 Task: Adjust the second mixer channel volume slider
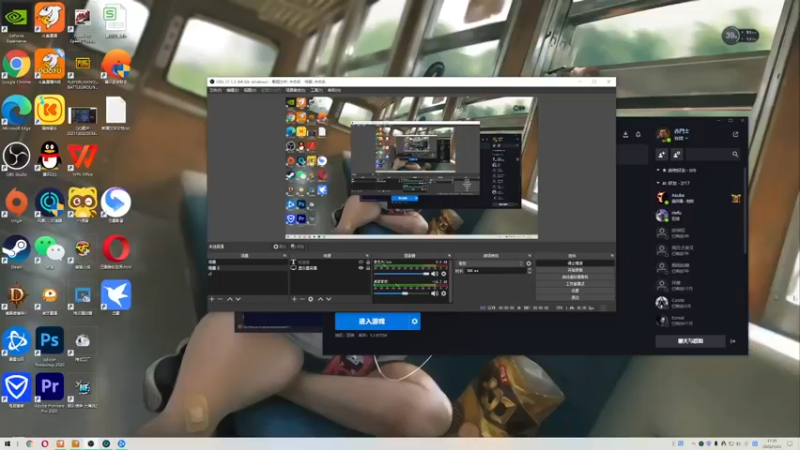pos(402,293)
